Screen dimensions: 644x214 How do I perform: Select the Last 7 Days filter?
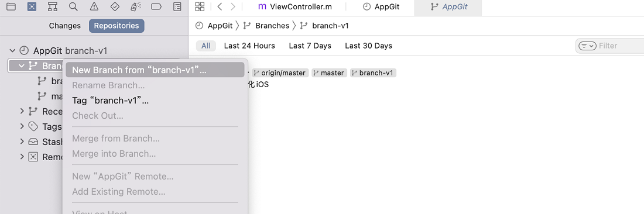coord(310,46)
